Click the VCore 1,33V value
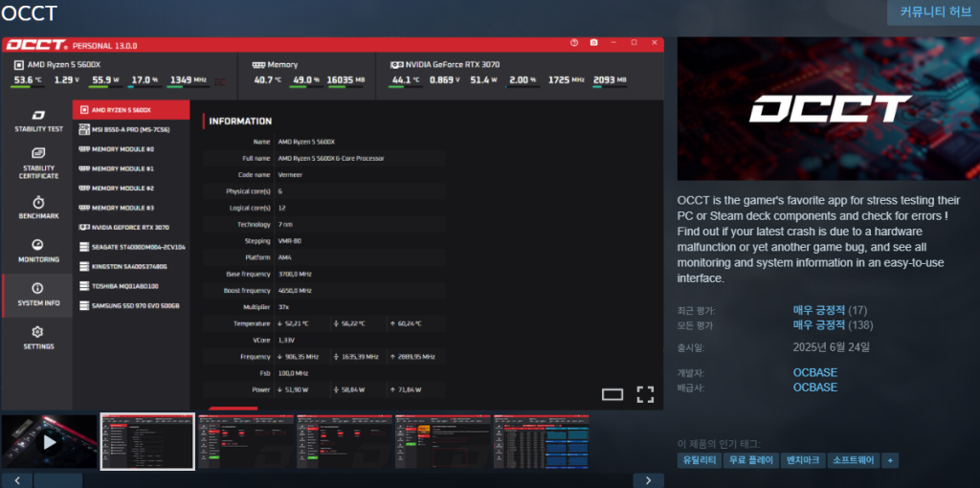The width and height of the screenshot is (980, 488). click(286, 340)
